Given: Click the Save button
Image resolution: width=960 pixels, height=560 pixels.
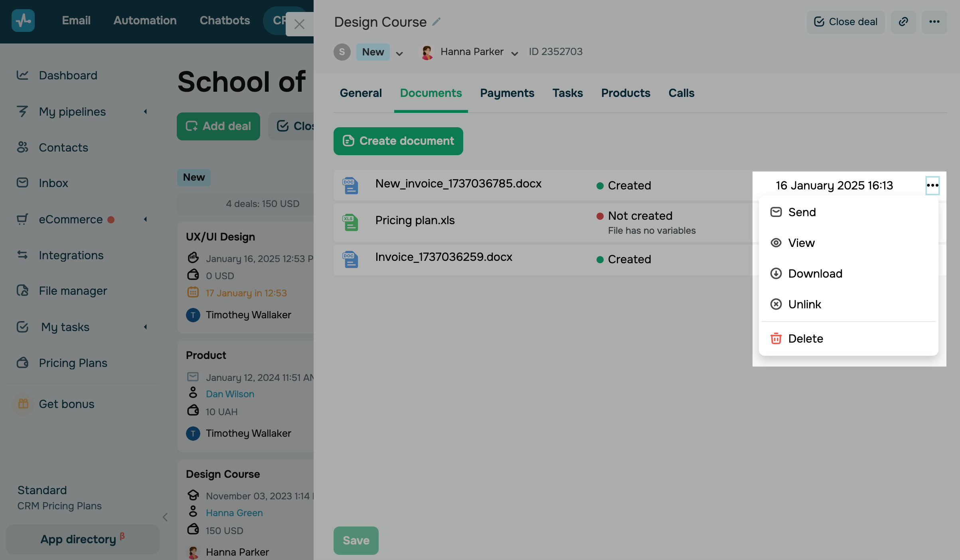Looking at the screenshot, I should click(356, 540).
